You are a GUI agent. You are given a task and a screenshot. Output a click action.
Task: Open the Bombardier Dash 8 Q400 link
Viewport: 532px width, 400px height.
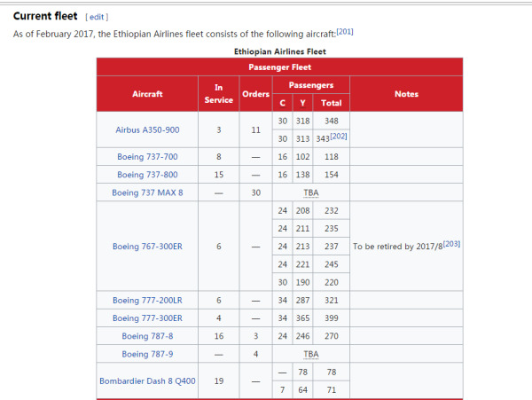147,381
